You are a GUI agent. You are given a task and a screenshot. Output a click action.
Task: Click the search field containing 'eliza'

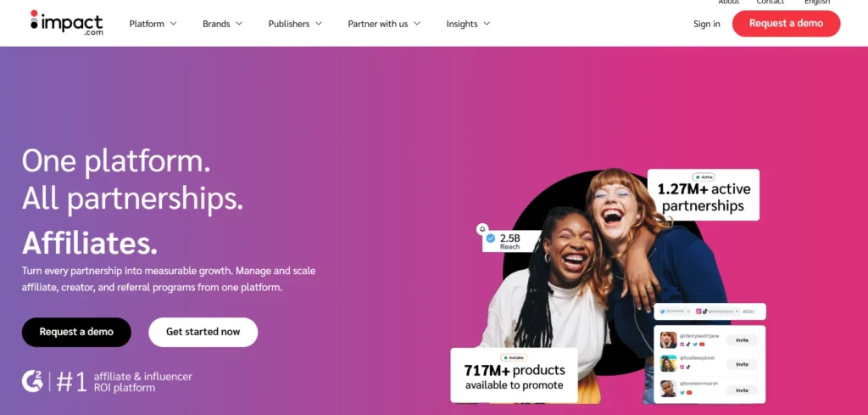[709, 311]
